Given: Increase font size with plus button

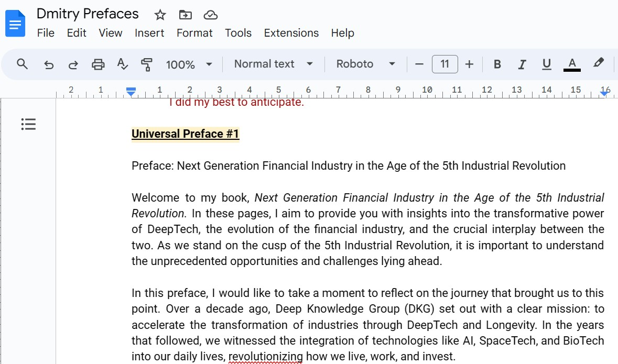Looking at the screenshot, I should (469, 64).
